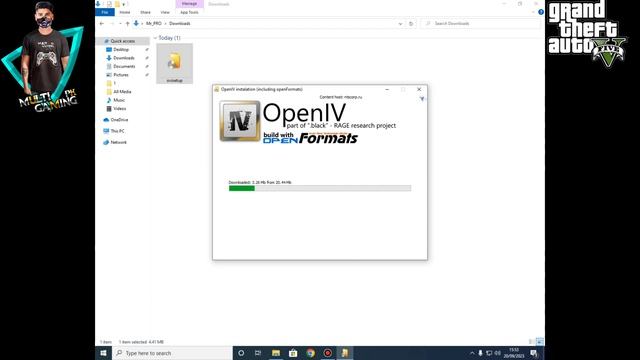Go up one folder level
This screenshot has width=640, height=360.
pos(127,24)
